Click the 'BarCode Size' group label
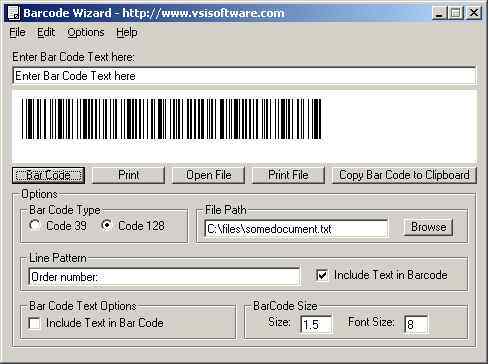488x364 pixels. click(x=285, y=306)
